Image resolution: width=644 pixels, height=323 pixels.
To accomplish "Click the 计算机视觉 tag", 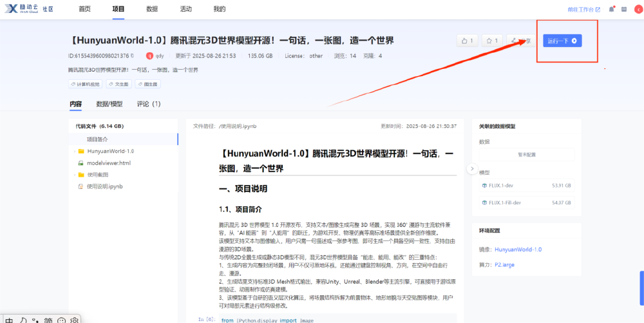I will point(86,84).
